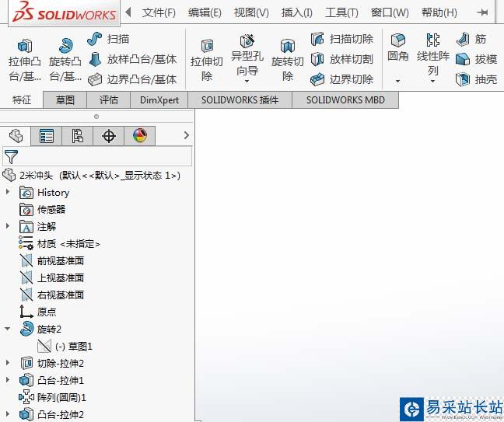Screen dimensions: 504x422
Task: Select the Extruded Cut (拉伸切除) tool
Action: pos(207,59)
